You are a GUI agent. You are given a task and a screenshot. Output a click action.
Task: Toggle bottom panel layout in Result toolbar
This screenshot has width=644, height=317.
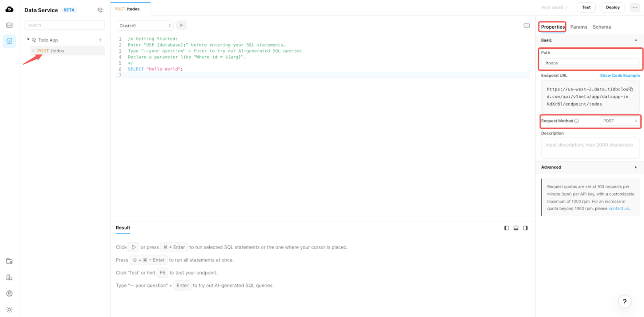[x=516, y=228]
